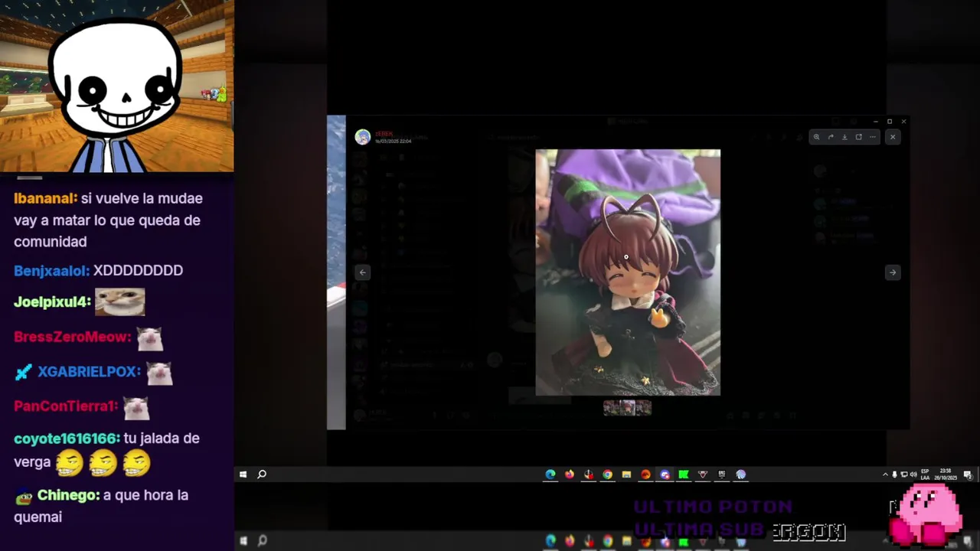Click the red username beside the viewer avatar

point(384,134)
